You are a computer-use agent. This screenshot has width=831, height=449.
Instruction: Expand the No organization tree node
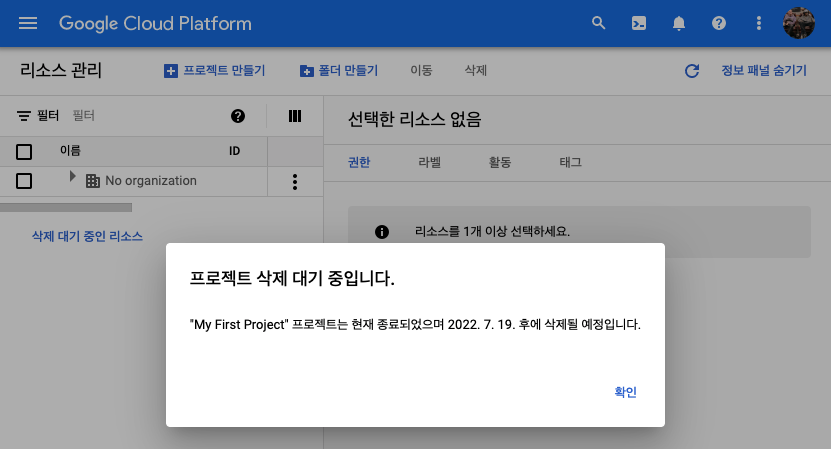(73, 177)
